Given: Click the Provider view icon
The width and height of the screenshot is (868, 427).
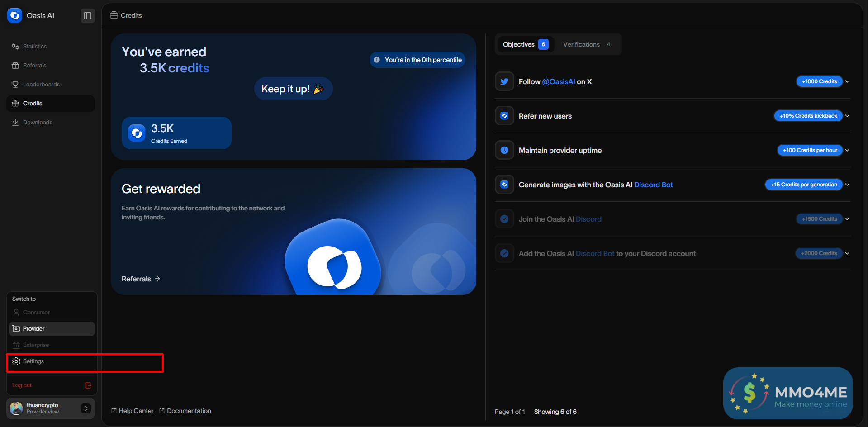Looking at the screenshot, I should tap(16, 329).
